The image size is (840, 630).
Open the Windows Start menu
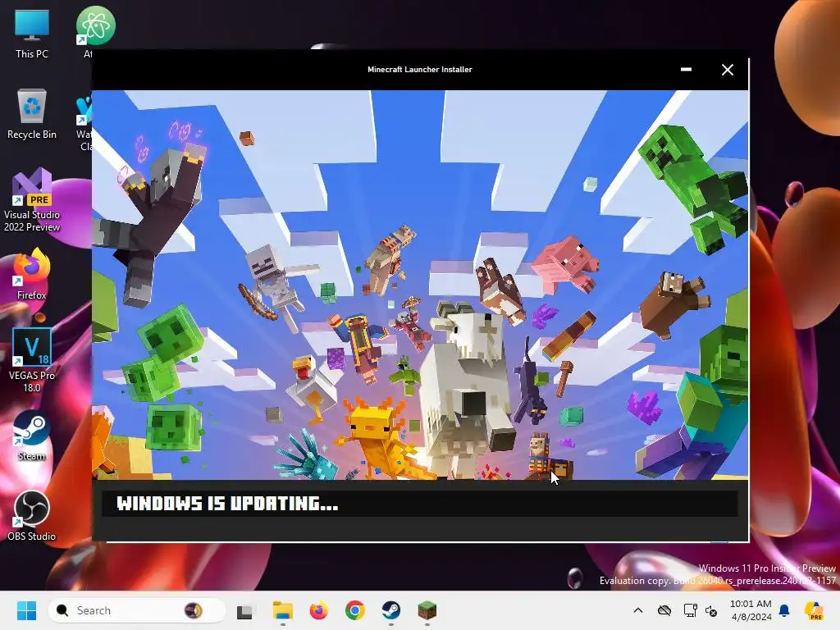[x=26, y=610]
